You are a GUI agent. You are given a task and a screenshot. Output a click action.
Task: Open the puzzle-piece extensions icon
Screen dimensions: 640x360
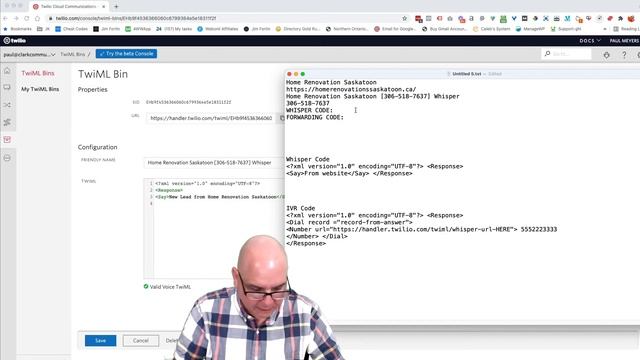(620, 18)
